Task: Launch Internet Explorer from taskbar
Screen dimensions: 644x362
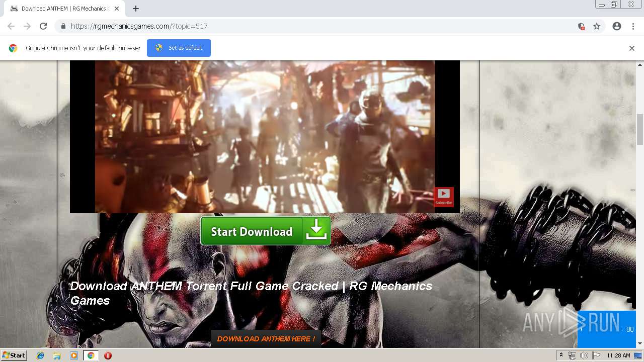Action: click(40, 355)
